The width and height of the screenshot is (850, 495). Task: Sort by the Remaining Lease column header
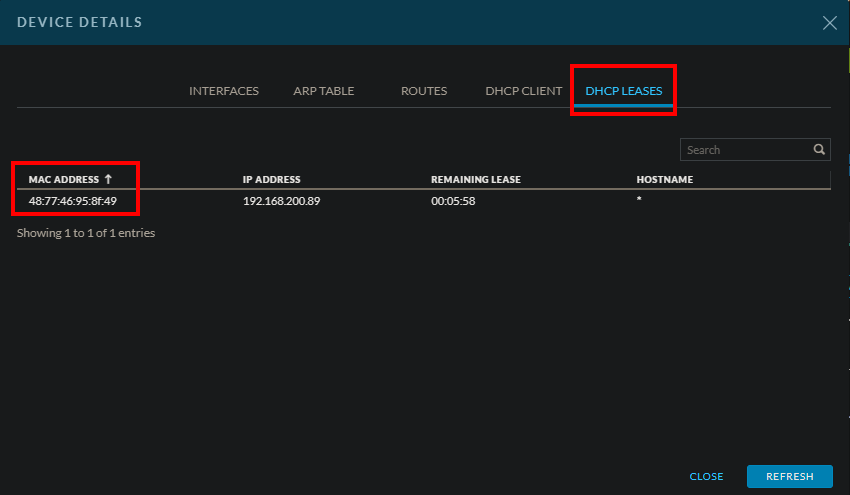(475, 180)
